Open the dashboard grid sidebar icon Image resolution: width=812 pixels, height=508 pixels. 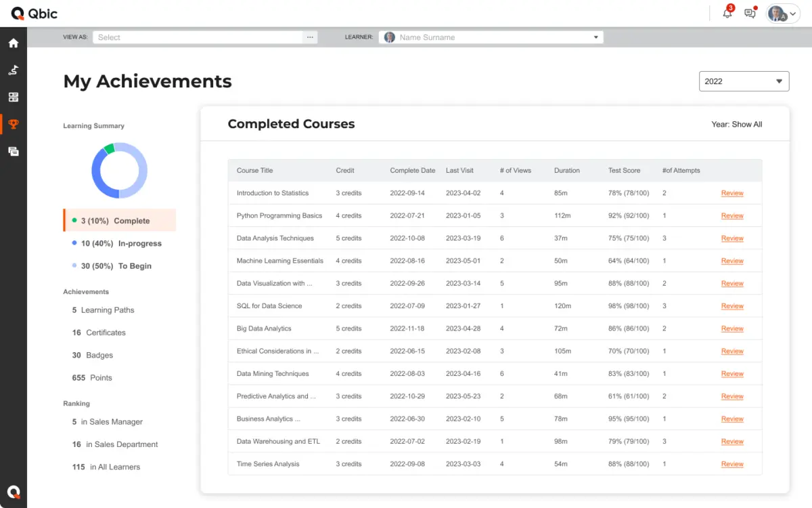click(x=13, y=98)
